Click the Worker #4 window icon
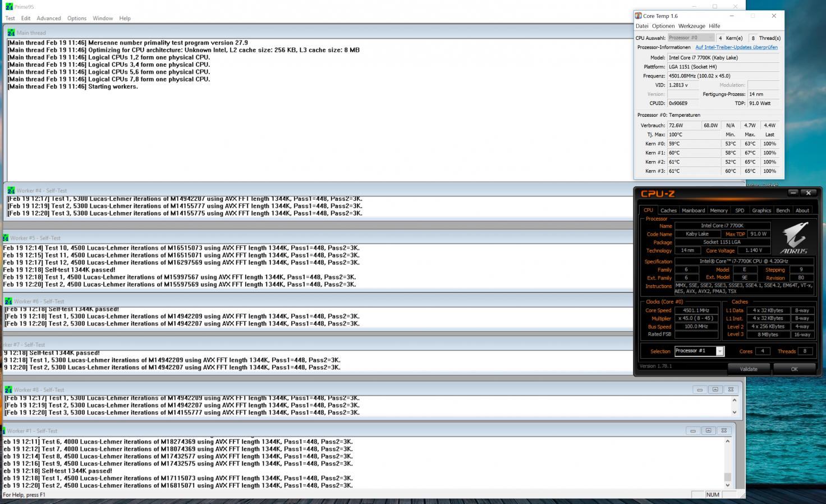This screenshot has width=826, height=504. click(11, 190)
